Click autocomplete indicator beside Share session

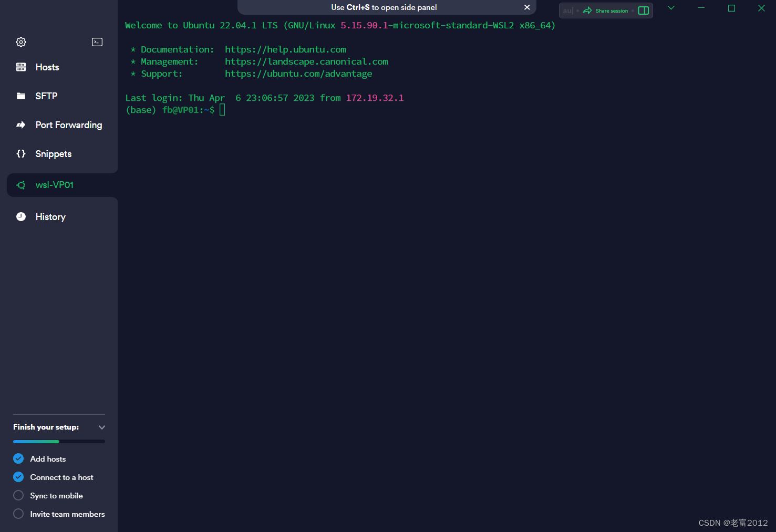pyautogui.click(x=568, y=11)
